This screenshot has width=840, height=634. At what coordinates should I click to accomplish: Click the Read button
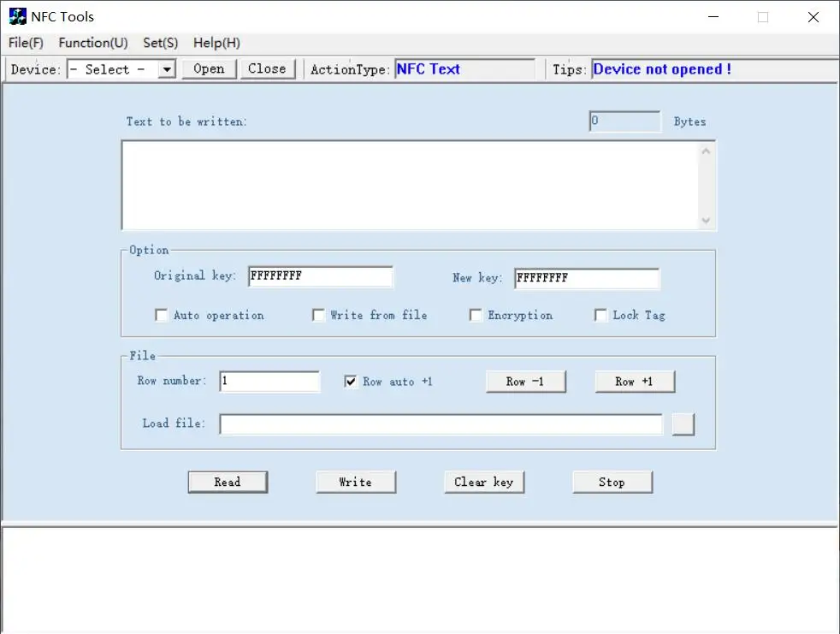228,483
